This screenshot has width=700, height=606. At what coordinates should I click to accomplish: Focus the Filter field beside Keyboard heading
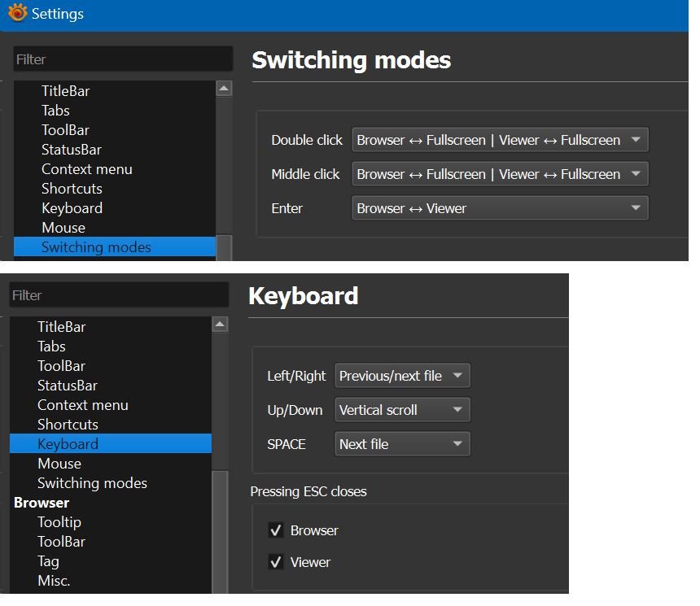(119, 295)
